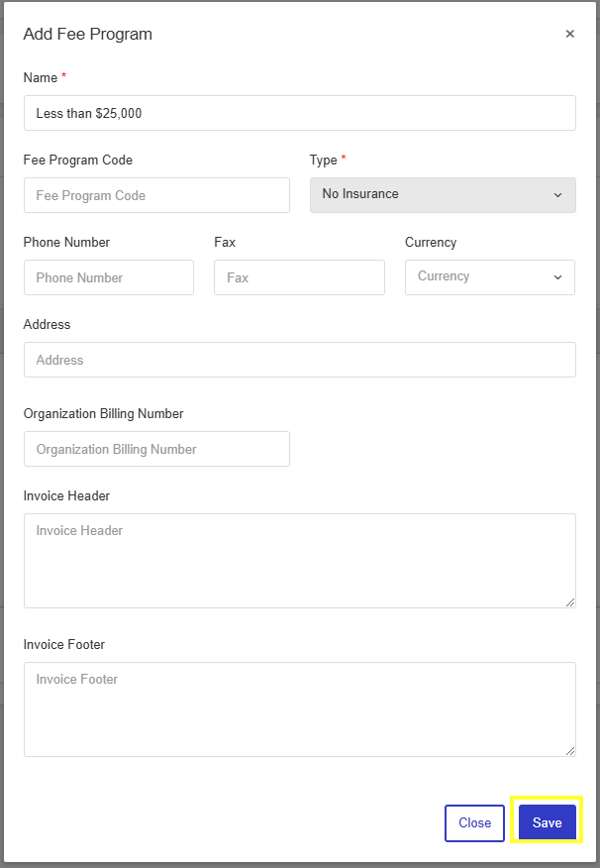
Task: Focus the Address text field
Action: coord(300,360)
